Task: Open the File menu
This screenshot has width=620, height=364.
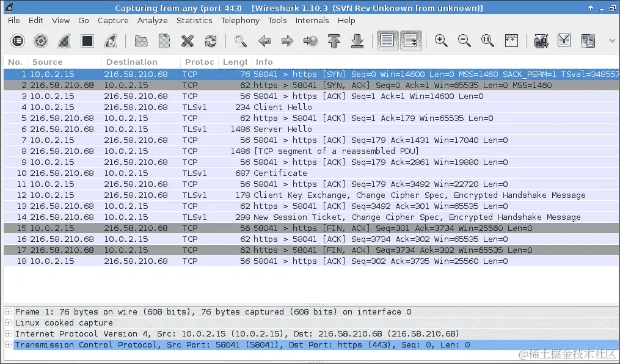Action: 14,20
